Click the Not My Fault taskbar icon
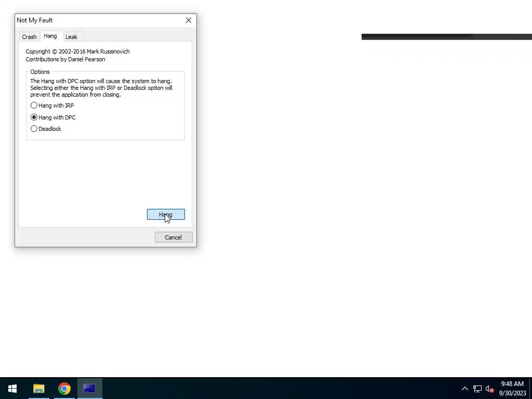The image size is (532, 399). (89, 389)
